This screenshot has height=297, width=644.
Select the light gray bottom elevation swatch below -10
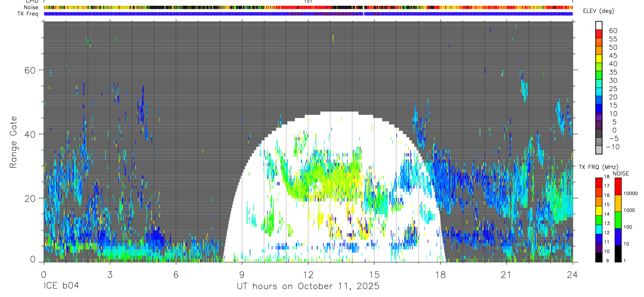click(599, 150)
